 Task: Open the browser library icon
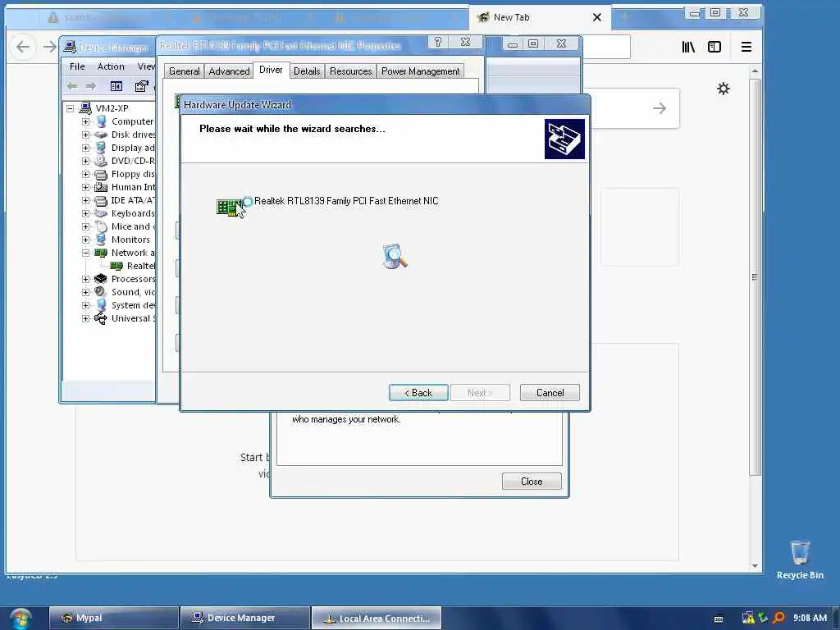point(688,47)
